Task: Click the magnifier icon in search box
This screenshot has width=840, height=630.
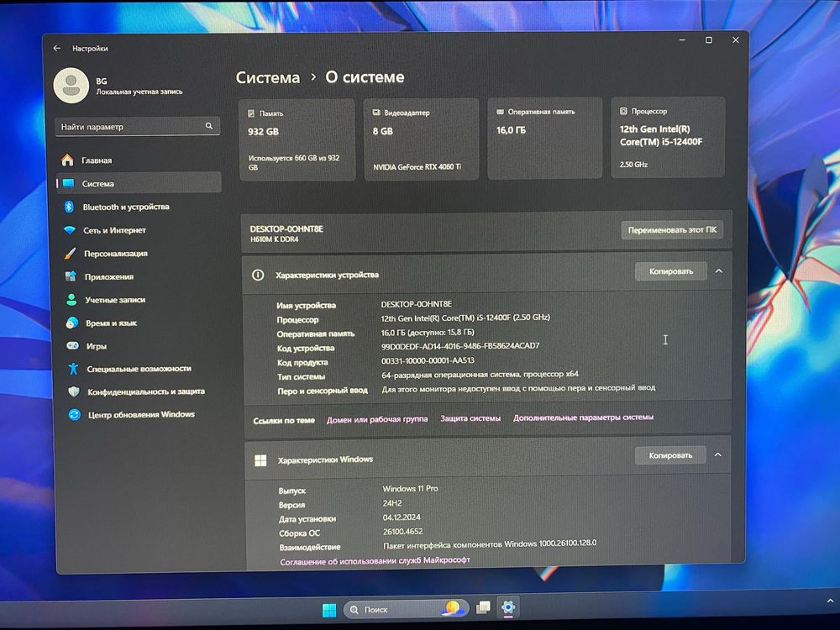Action: pyautogui.click(x=209, y=126)
